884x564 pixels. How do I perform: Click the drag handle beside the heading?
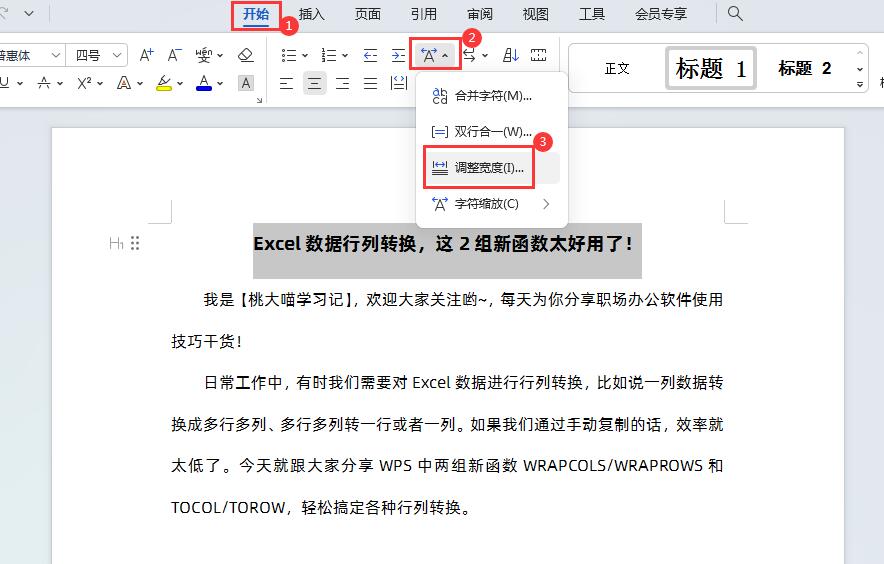click(x=135, y=243)
